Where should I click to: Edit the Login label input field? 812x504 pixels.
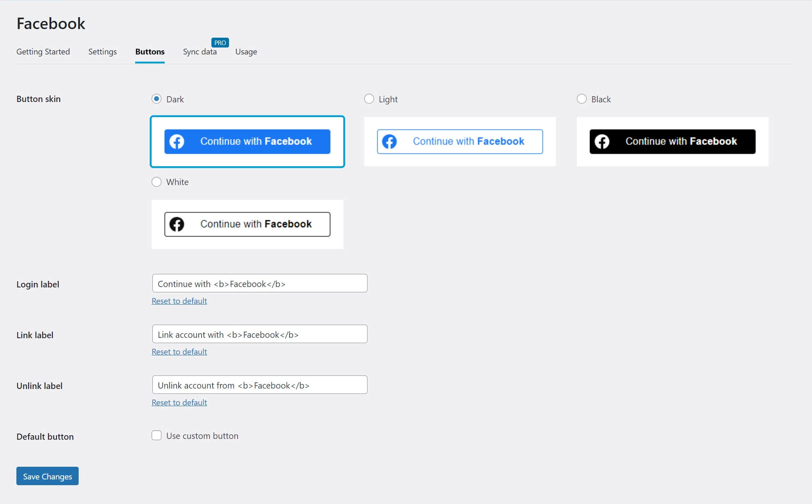click(x=259, y=283)
